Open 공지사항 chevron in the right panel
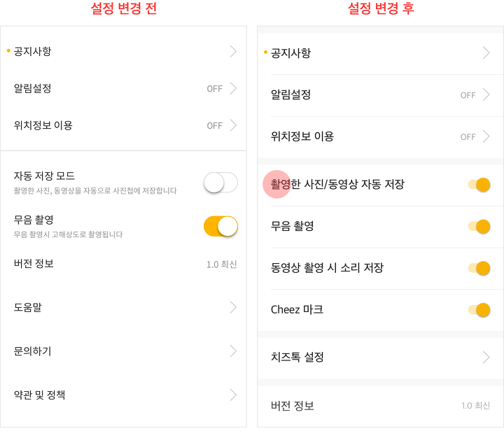The image size is (504, 438). pyautogui.click(x=486, y=53)
